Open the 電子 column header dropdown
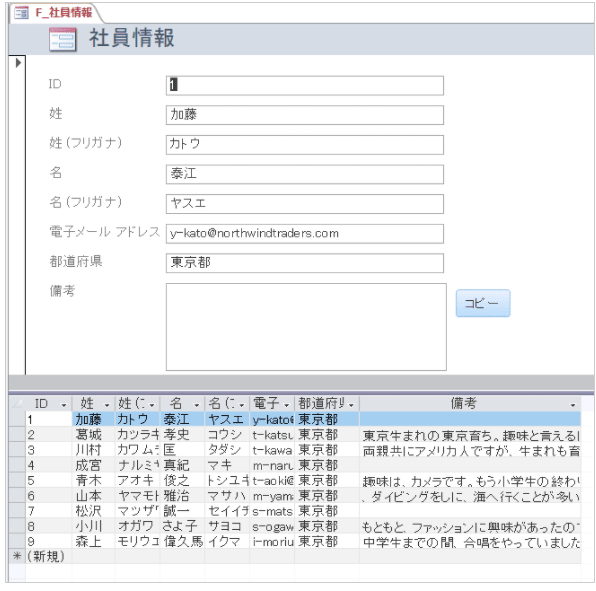Image resolution: width=596 pixels, height=591 pixels. (x=286, y=405)
